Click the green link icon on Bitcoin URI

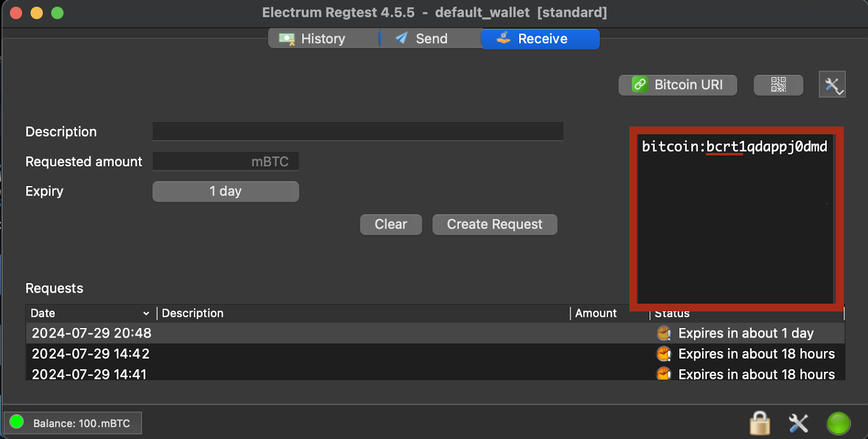click(640, 85)
